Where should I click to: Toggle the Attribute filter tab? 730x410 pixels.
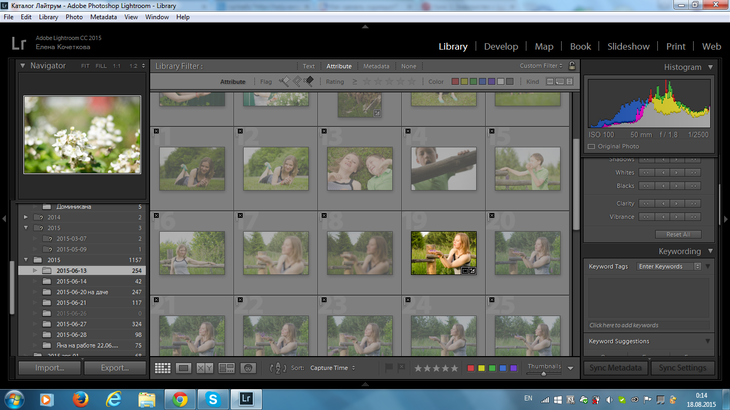(339, 66)
